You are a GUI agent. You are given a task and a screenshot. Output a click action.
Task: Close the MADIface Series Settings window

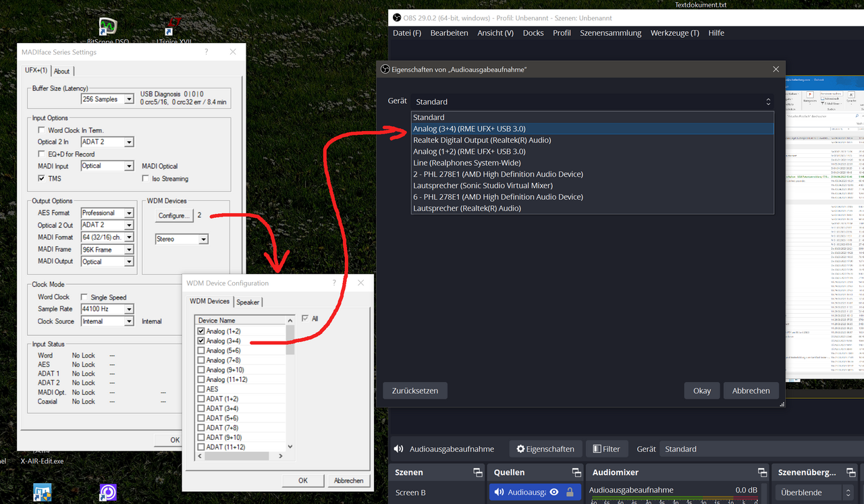point(233,52)
